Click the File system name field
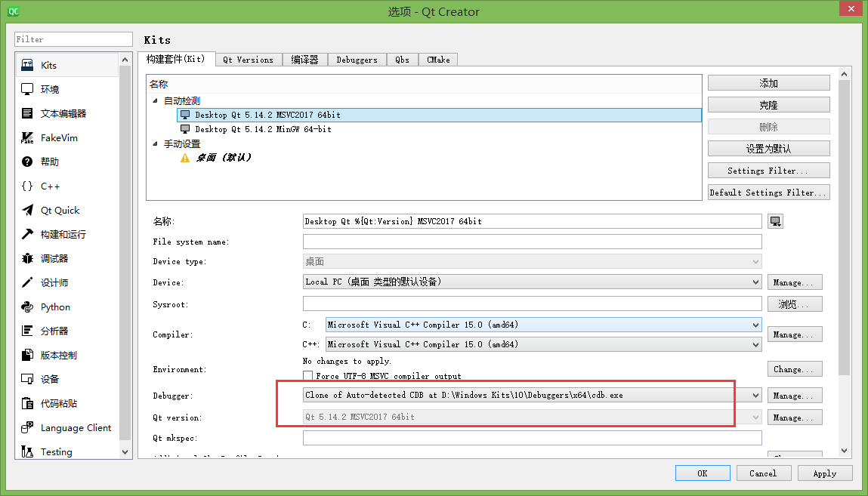 (532, 242)
